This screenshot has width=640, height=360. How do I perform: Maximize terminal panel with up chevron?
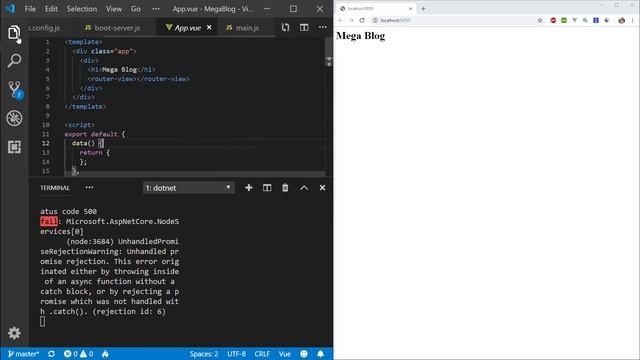[304, 188]
